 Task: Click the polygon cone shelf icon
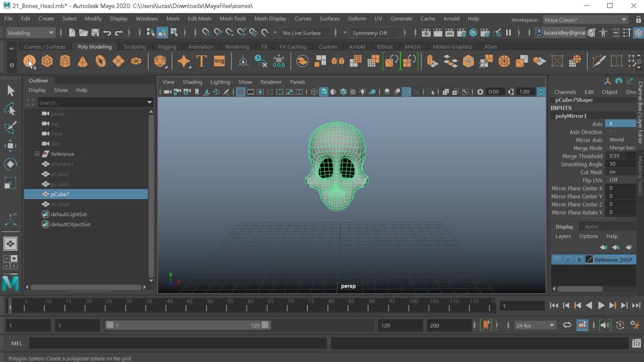[x=83, y=61]
